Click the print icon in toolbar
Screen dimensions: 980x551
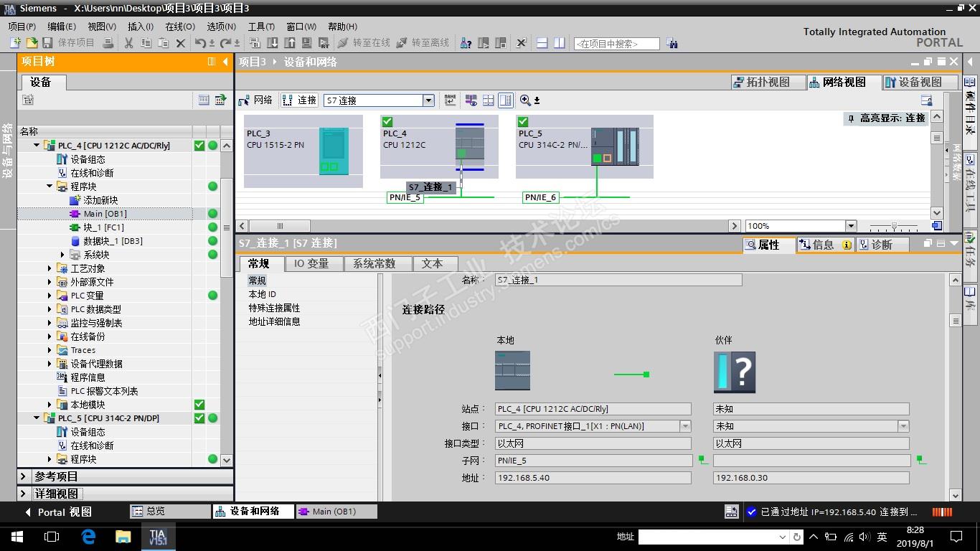point(108,43)
